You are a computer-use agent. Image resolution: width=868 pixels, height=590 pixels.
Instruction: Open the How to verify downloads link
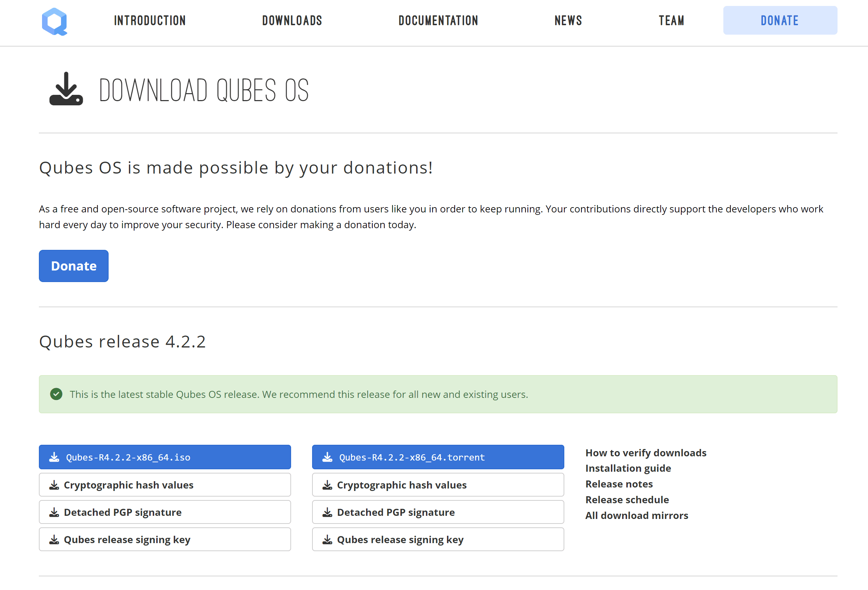pos(646,453)
